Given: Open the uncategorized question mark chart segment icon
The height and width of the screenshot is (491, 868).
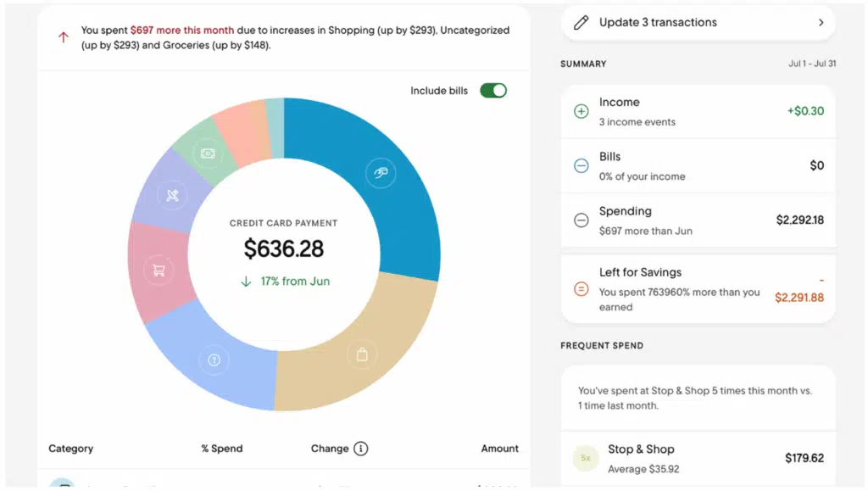Looking at the screenshot, I should 214,360.
